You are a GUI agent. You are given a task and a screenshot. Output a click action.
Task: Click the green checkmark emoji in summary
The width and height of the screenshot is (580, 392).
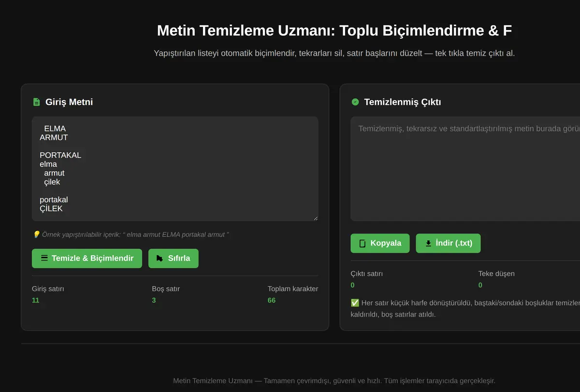click(355, 303)
